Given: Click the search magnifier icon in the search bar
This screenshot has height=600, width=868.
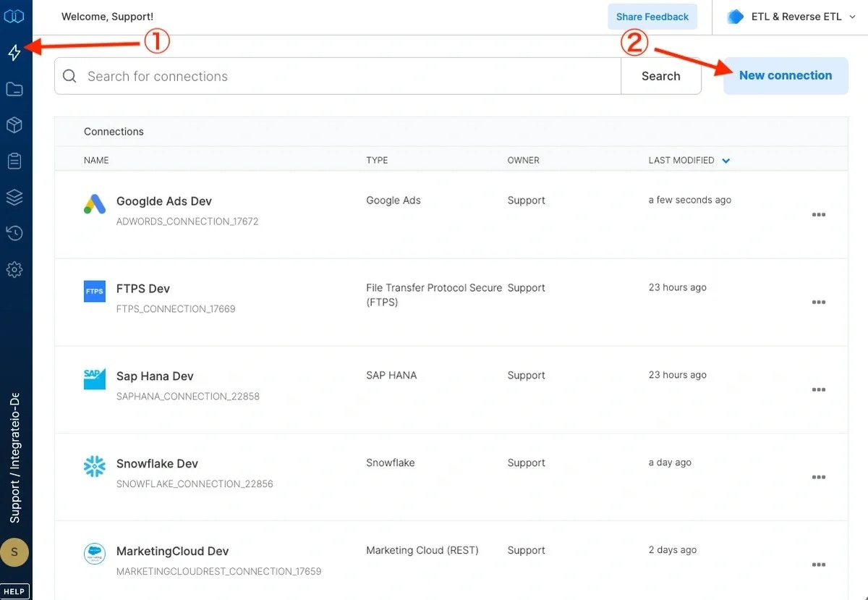Looking at the screenshot, I should click(70, 75).
